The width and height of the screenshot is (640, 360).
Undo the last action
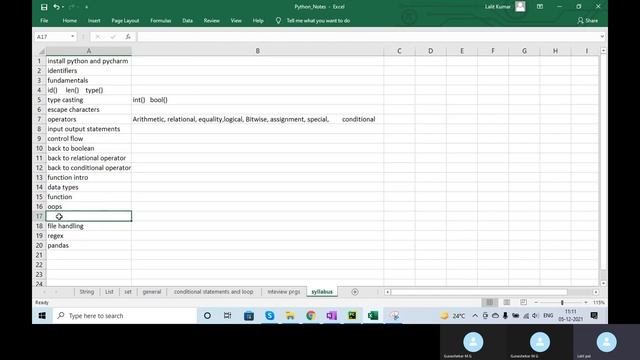click(57, 7)
